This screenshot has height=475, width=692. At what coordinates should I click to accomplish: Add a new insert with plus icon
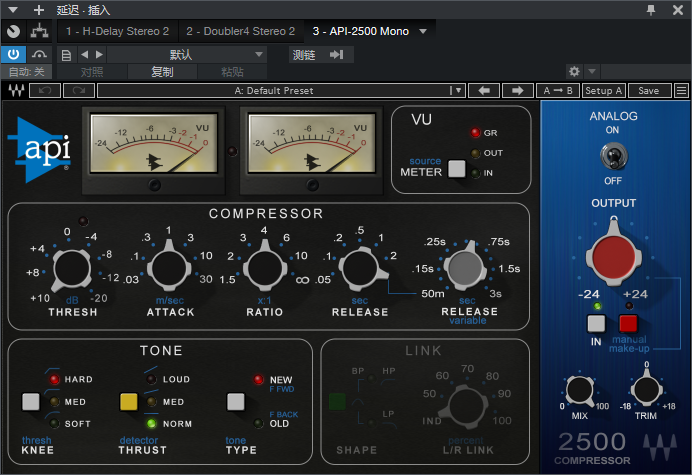coord(39,10)
